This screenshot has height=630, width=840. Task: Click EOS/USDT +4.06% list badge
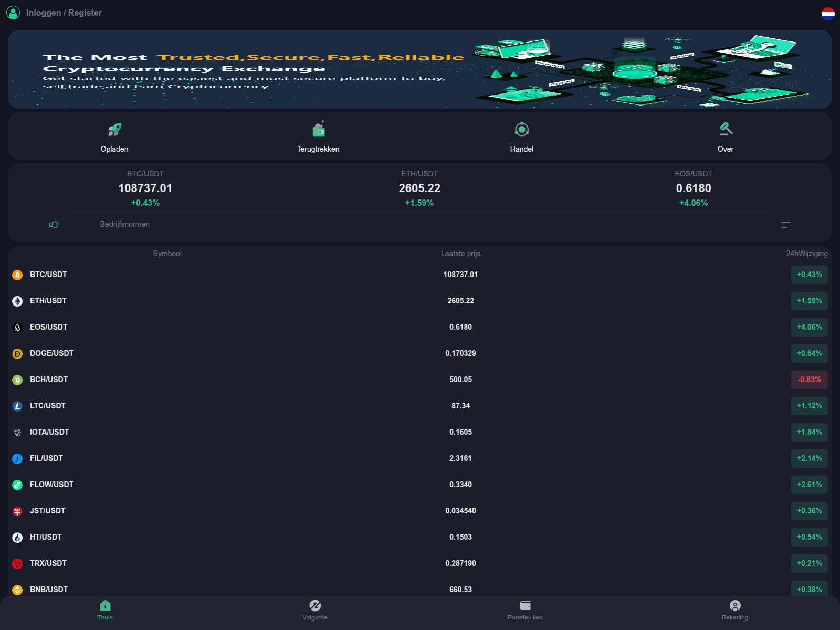point(810,327)
